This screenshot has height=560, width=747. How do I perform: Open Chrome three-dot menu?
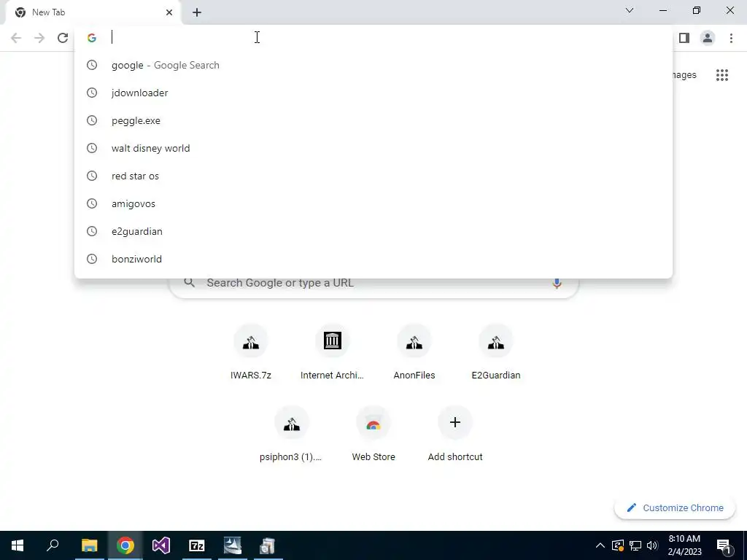[731, 38]
